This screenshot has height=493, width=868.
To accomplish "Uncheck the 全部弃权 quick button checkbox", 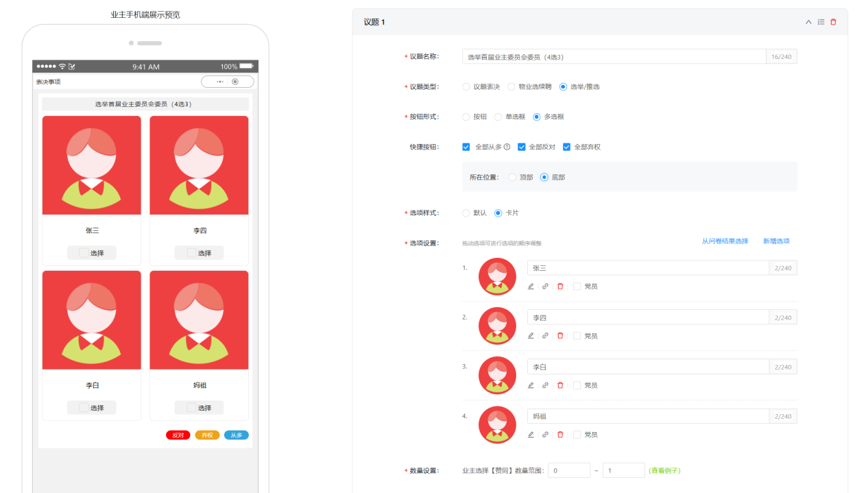I will pyautogui.click(x=567, y=147).
